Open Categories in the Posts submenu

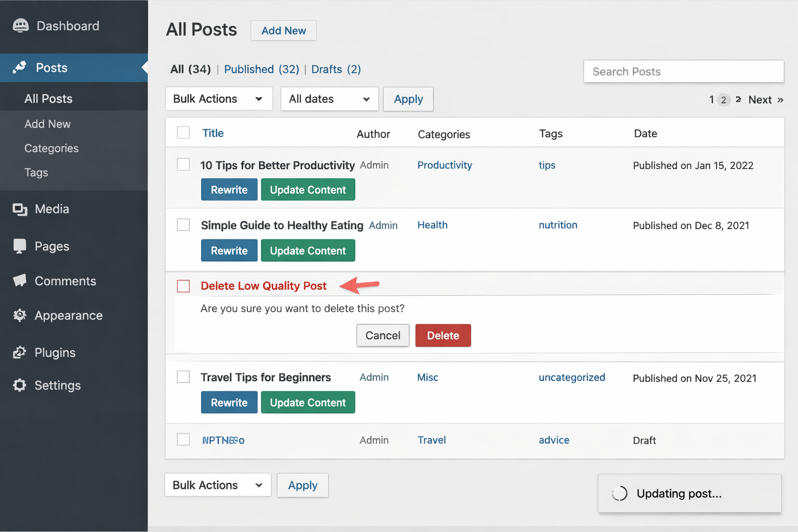[x=51, y=149]
